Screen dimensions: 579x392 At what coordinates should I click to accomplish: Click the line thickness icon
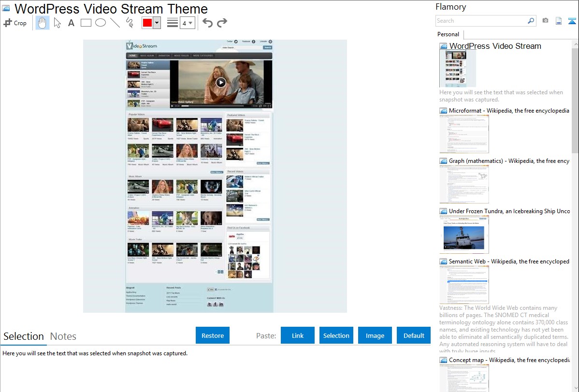(173, 23)
